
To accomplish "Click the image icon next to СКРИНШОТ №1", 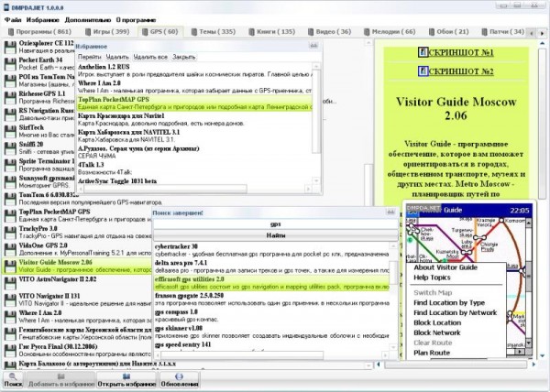I will tap(423, 52).
